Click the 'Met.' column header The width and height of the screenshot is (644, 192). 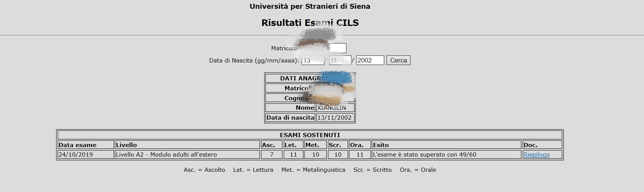click(x=315, y=145)
